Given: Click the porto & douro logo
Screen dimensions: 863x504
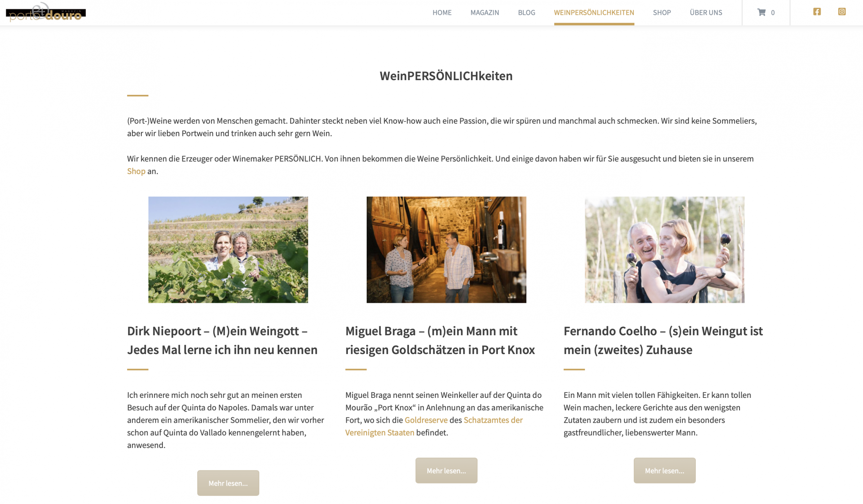Looking at the screenshot, I should pos(46,12).
